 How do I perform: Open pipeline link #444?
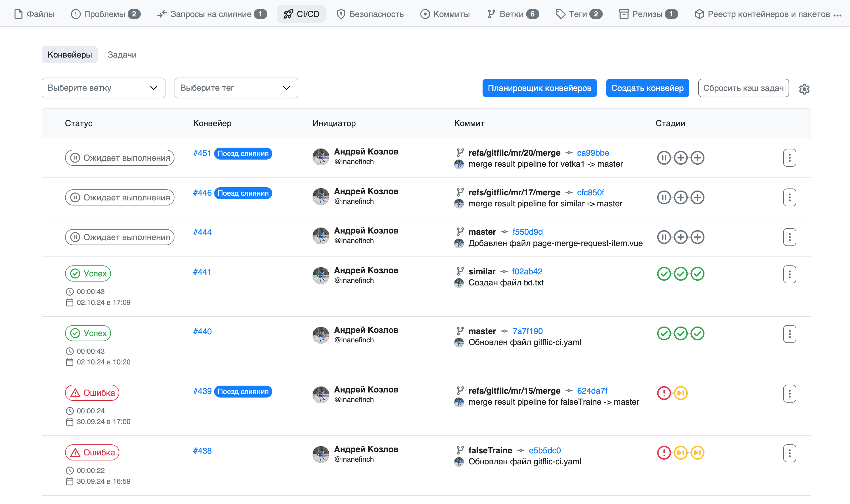coord(202,232)
